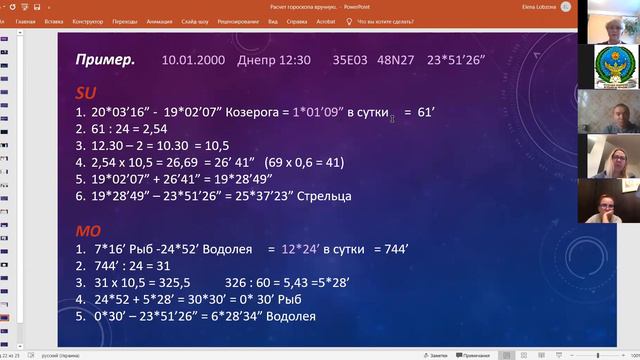Click the slide panel scroll up arrow

(x=20, y=33)
